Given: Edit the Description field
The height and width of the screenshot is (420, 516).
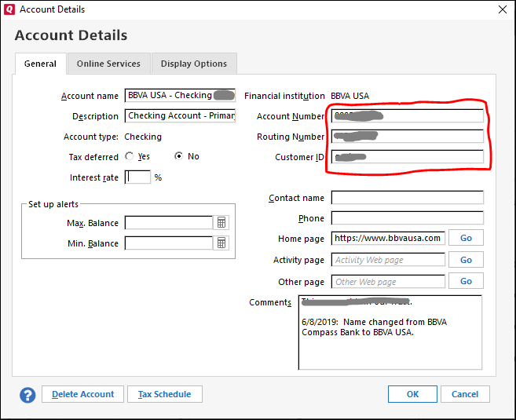Looking at the screenshot, I should pos(180,115).
